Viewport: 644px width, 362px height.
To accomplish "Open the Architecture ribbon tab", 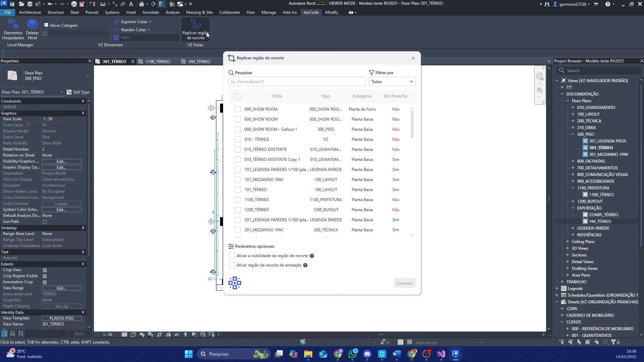I will [x=30, y=12].
